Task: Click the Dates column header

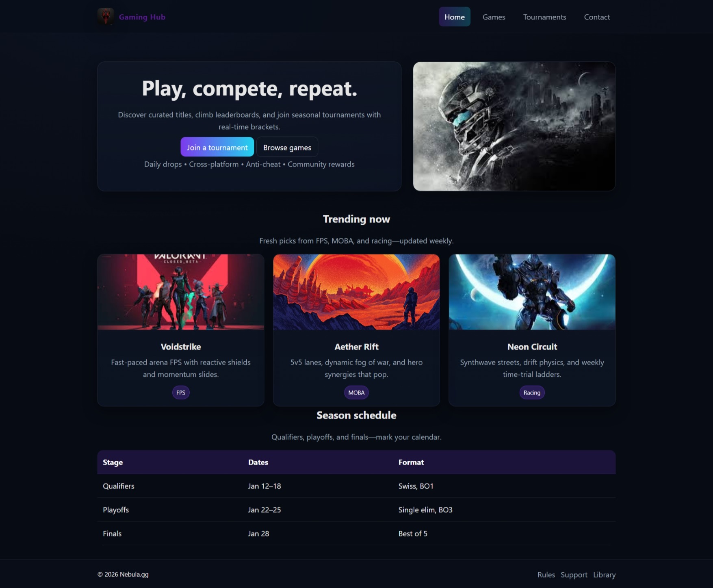Action: pyautogui.click(x=258, y=462)
